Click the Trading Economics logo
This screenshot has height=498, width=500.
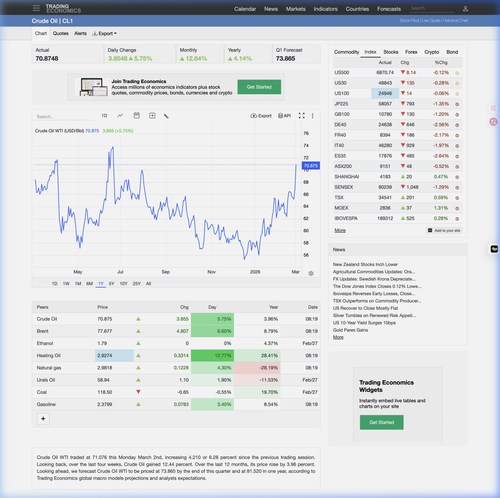pos(63,9)
